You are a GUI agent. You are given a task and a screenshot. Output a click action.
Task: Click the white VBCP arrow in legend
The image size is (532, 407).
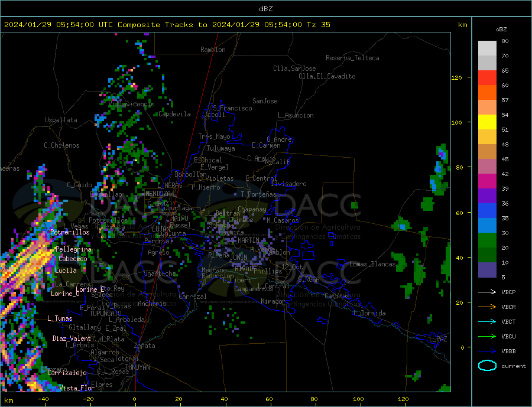click(487, 292)
